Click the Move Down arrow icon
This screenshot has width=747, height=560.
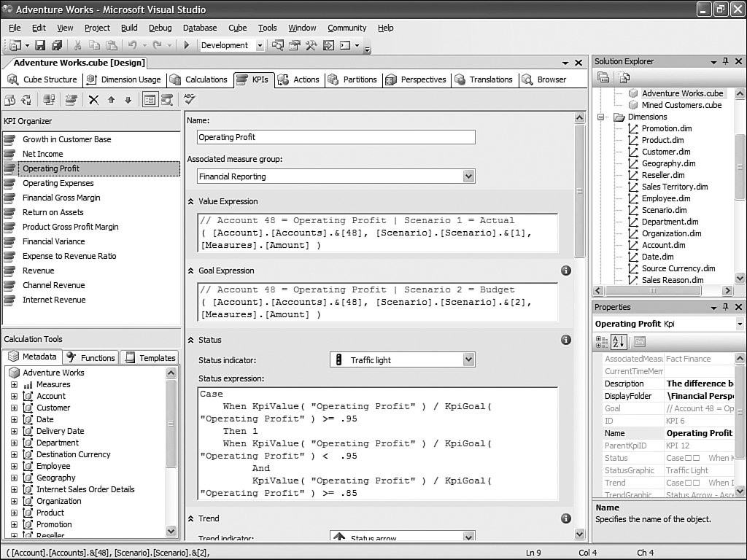pos(128,100)
